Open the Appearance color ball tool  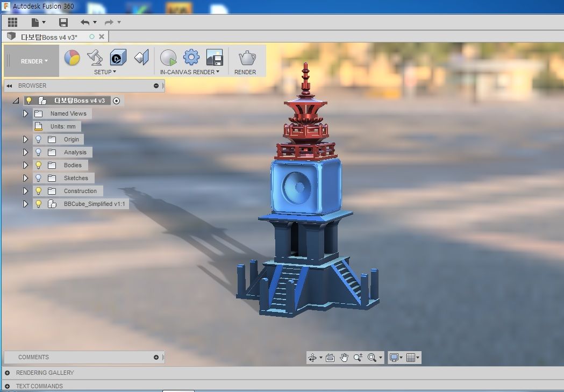[72, 58]
